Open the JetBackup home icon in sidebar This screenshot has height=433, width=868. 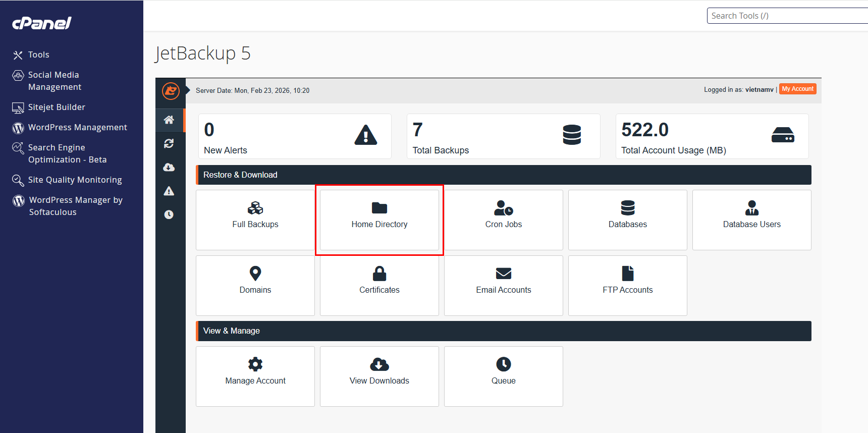coord(169,120)
